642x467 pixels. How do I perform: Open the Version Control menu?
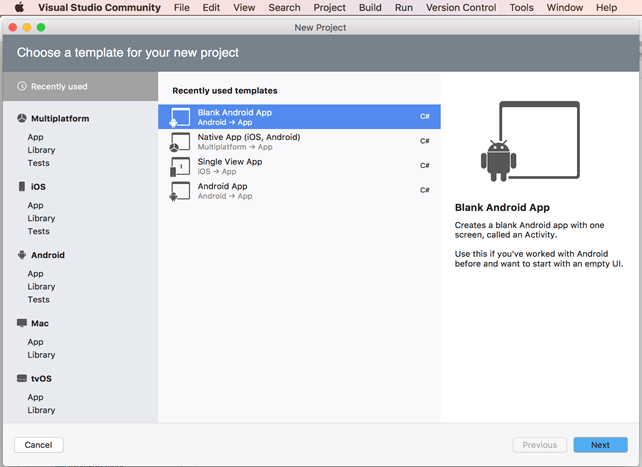coord(461,7)
